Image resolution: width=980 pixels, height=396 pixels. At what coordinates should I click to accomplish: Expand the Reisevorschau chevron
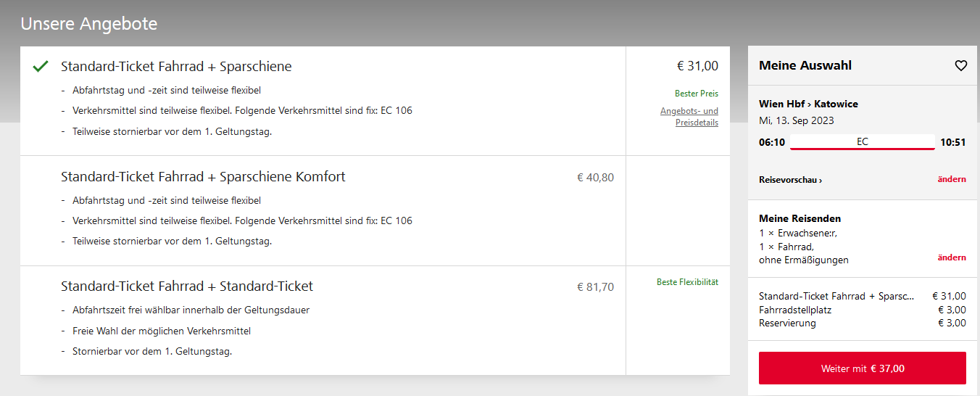(x=791, y=180)
